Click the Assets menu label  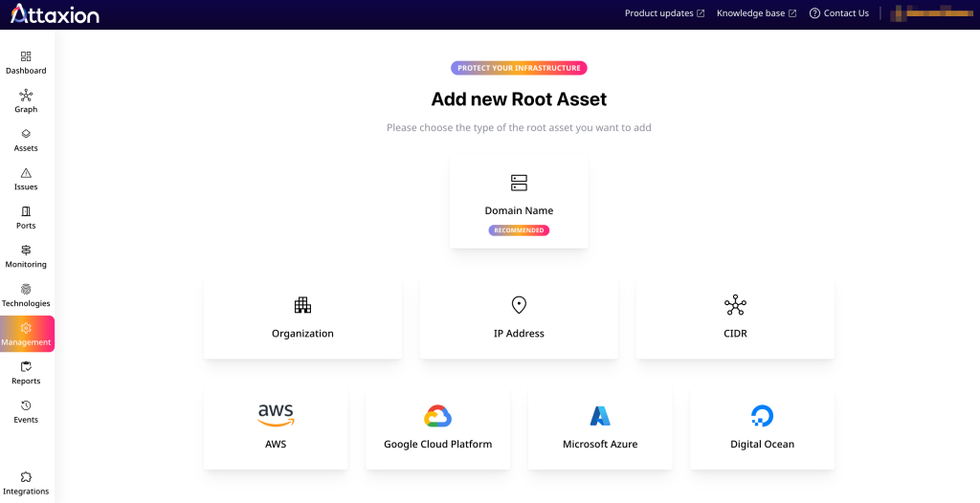(26, 148)
